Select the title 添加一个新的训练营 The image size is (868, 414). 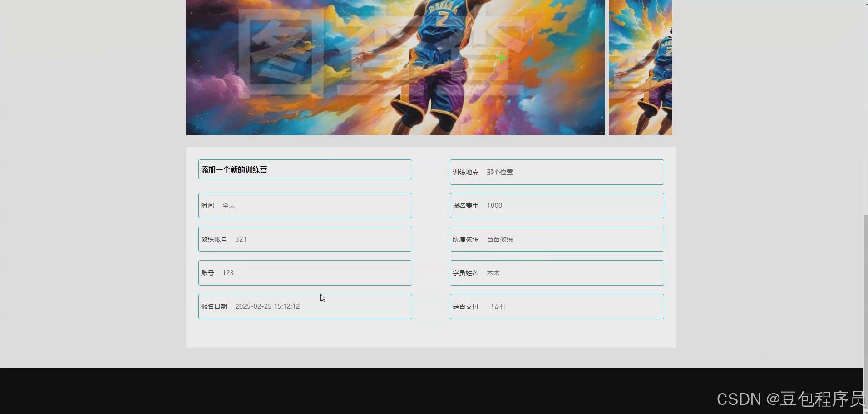[x=234, y=169]
